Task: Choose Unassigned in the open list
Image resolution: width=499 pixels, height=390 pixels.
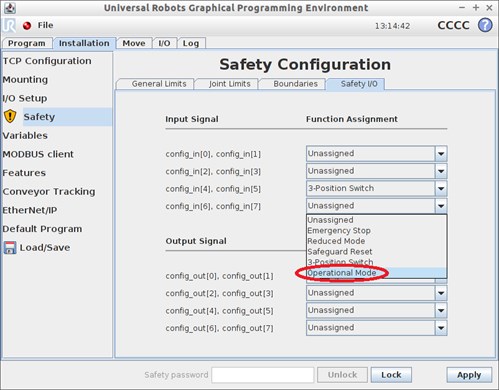Action: click(x=376, y=220)
